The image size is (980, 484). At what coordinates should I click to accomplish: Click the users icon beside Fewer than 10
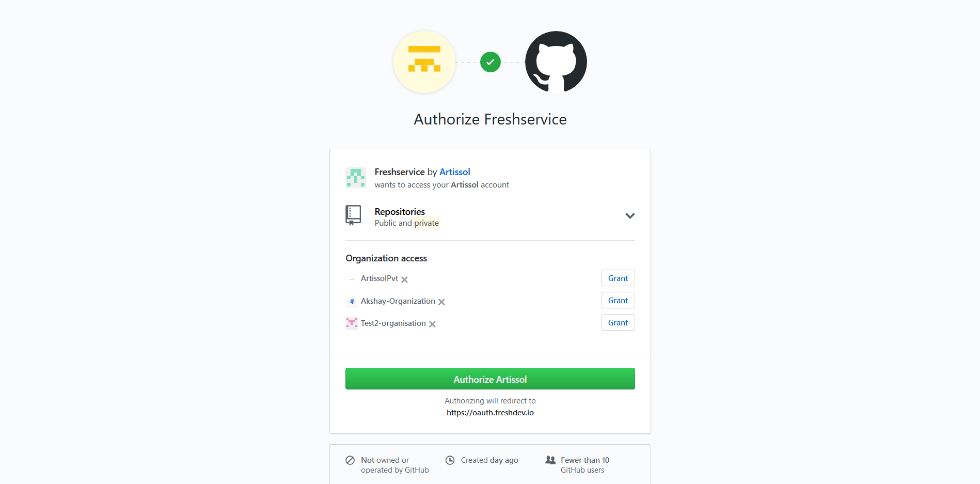click(550, 460)
